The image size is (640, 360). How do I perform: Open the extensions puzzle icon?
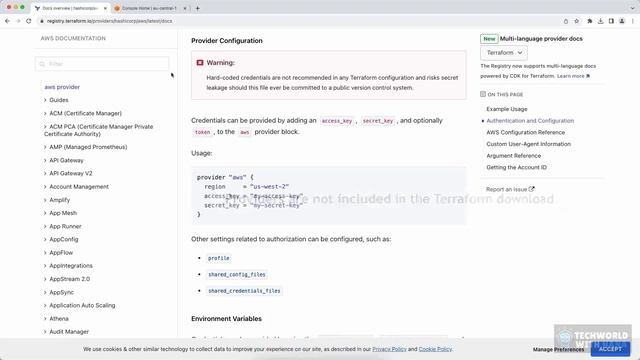(590, 21)
